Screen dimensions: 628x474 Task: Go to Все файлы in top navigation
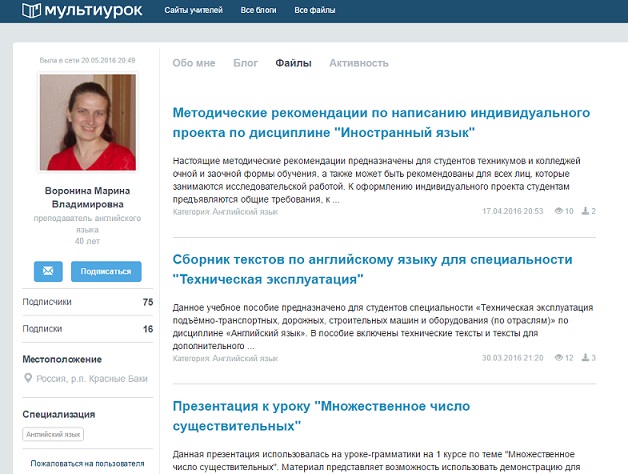point(314,12)
